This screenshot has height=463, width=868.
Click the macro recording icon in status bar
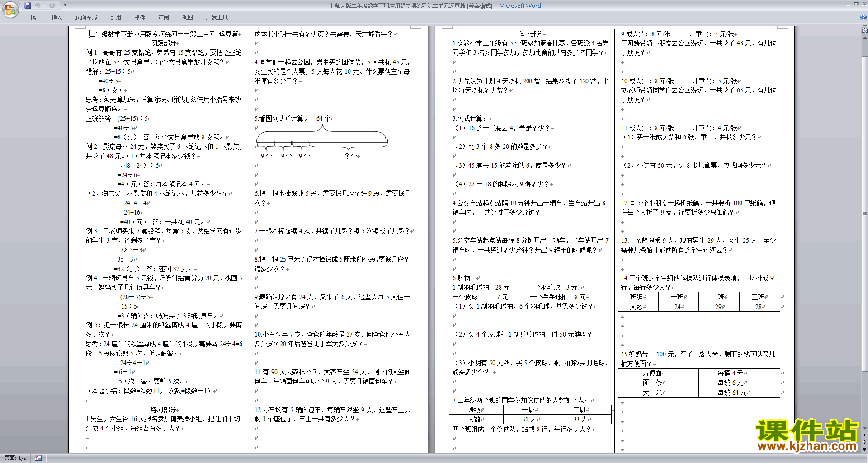pyautogui.click(x=38, y=458)
